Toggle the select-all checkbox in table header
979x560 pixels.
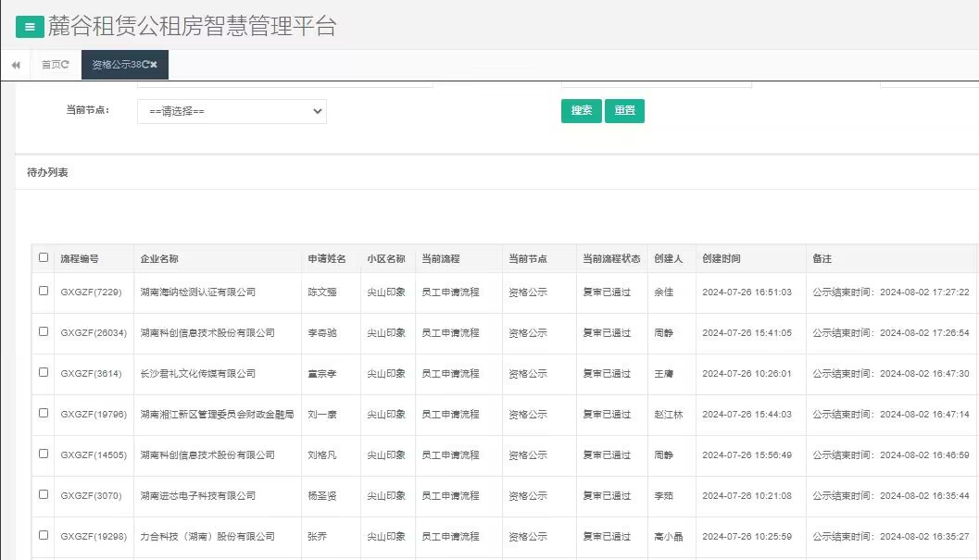pos(43,259)
